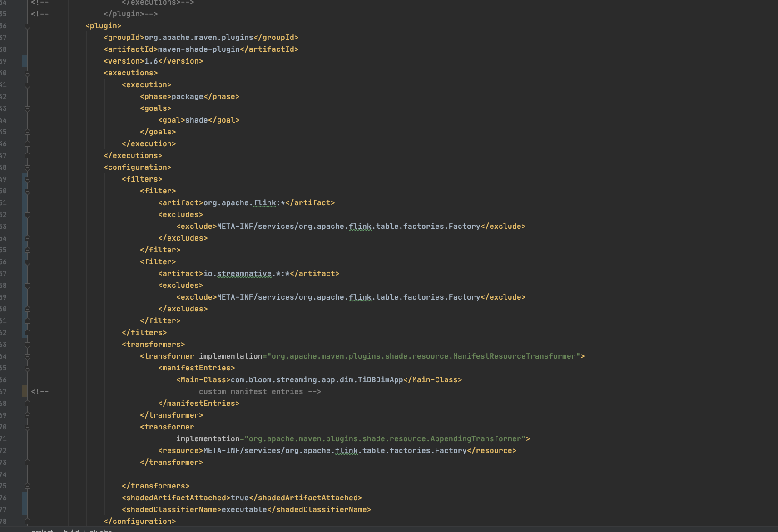Fold the ManifestResourceTransformer transformer element
The height and width of the screenshot is (532, 778).
pyautogui.click(x=27, y=357)
